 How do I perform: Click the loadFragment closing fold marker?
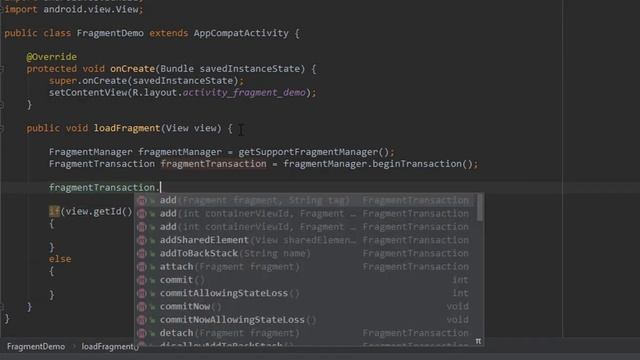point(2,307)
